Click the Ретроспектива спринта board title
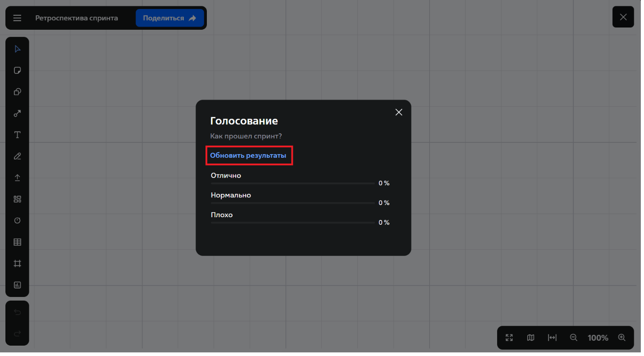The height and width of the screenshot is (356, 644). pos(77,18)
